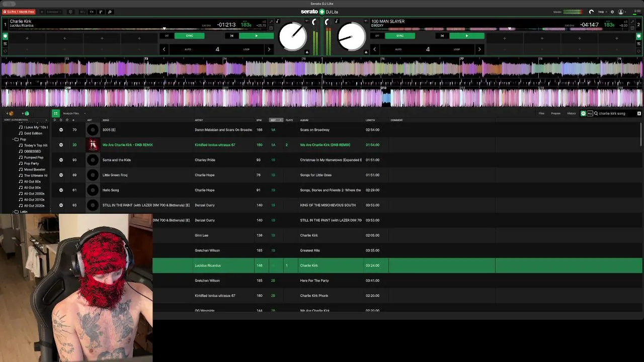Open the History panel tab

[x=571, y=113]
